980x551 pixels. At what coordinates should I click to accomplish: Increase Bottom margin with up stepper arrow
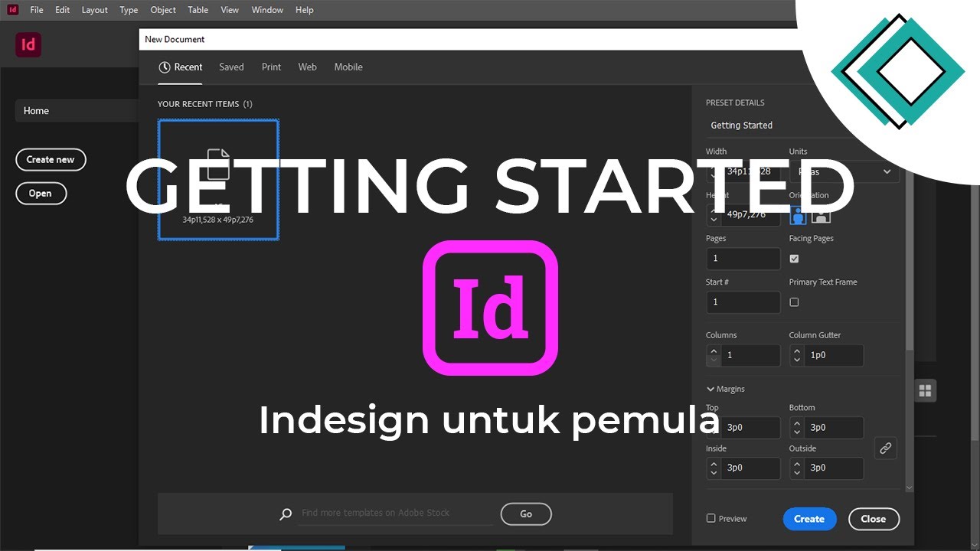tap(797, 422)
